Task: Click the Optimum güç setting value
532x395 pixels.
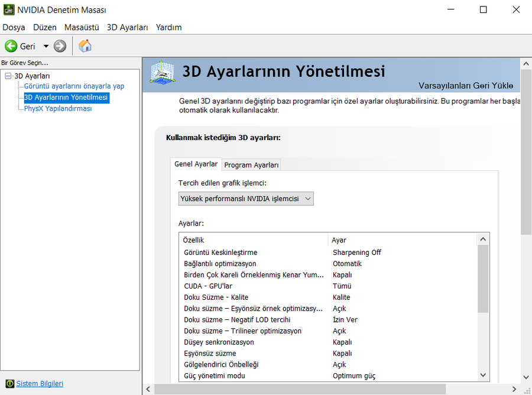Action: (354, 375)
